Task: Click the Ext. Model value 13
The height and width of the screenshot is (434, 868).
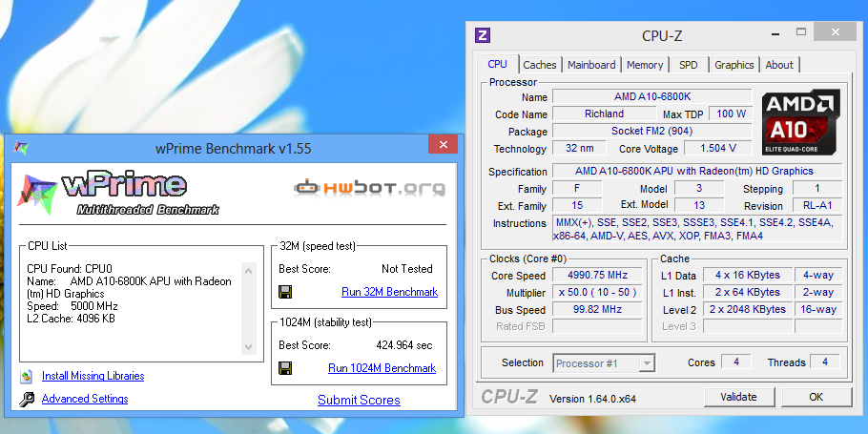Action: pos(699,205)
